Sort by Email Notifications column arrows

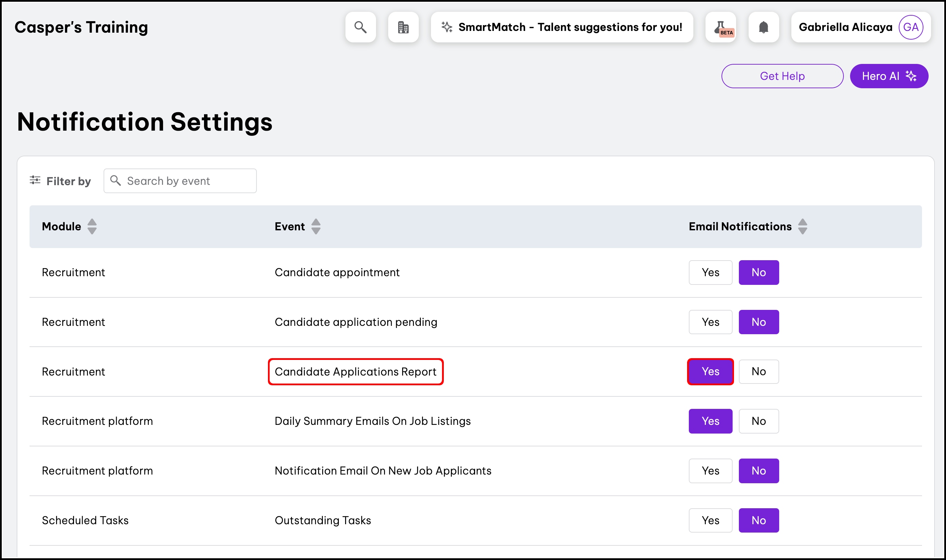coord(802,227)
